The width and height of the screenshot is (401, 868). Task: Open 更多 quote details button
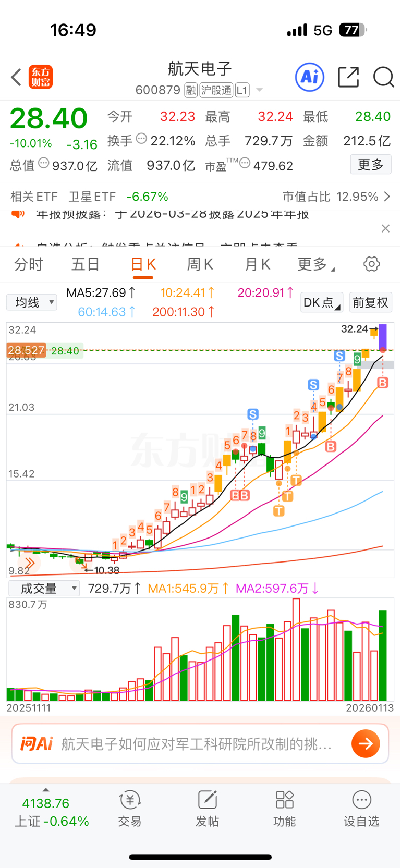pyautogui.click(x=371, y=165)
